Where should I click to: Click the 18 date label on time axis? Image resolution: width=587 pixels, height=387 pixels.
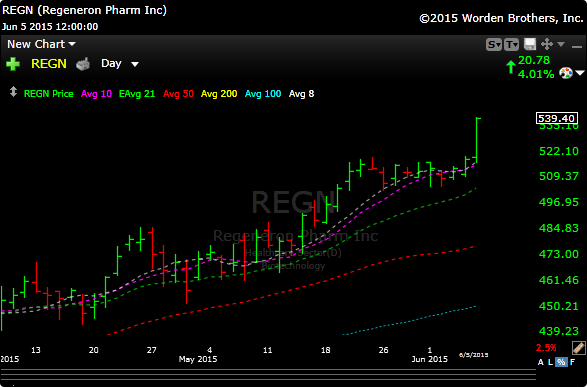tap(325, 350)
